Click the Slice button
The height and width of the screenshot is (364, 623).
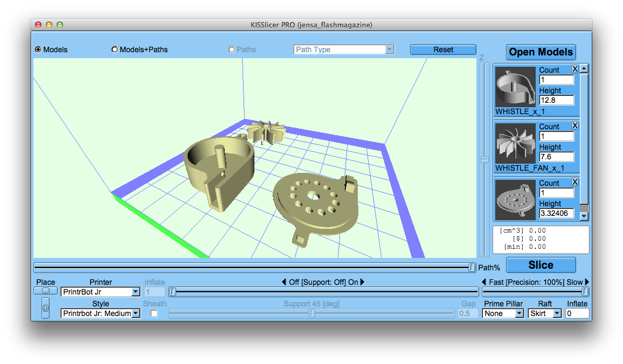[541, 264]
